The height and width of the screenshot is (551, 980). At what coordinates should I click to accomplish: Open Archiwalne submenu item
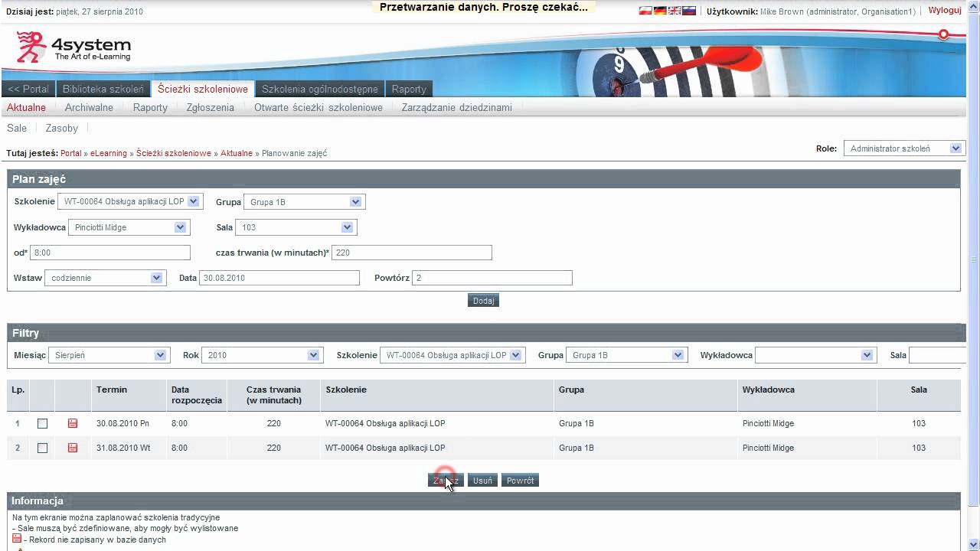(x=89, y=108)
